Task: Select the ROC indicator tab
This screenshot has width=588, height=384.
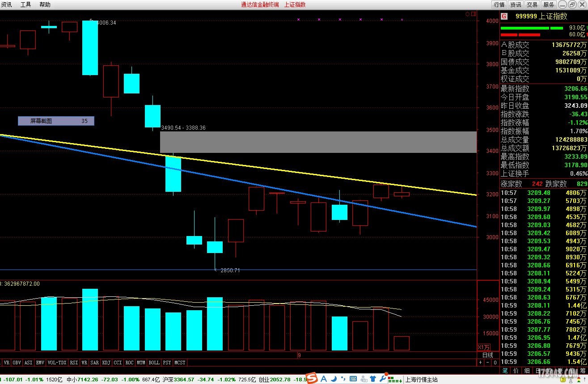Action: (129, 363)
